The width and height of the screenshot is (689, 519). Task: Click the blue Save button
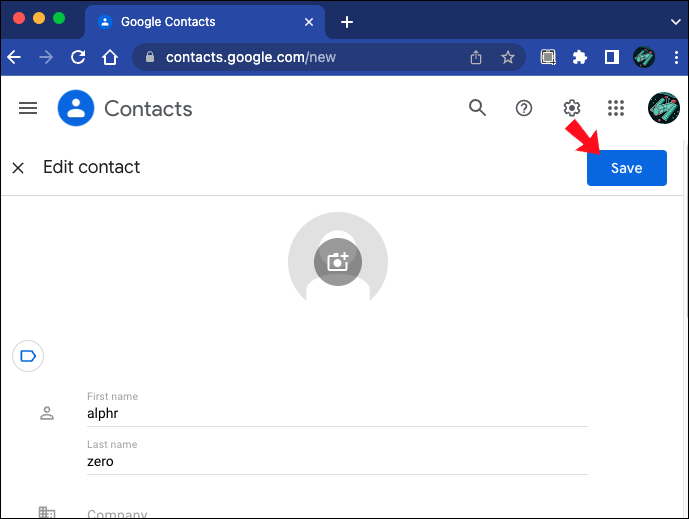click(627, 168)
